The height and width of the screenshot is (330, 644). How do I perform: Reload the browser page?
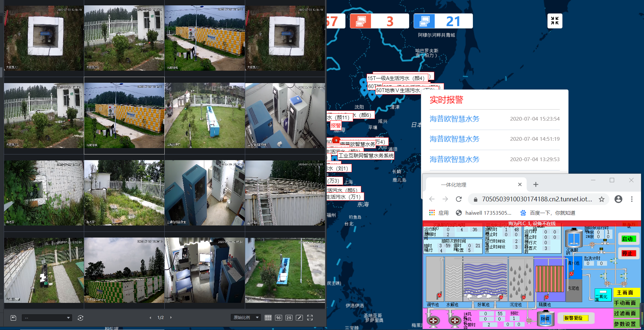[459, 199]
